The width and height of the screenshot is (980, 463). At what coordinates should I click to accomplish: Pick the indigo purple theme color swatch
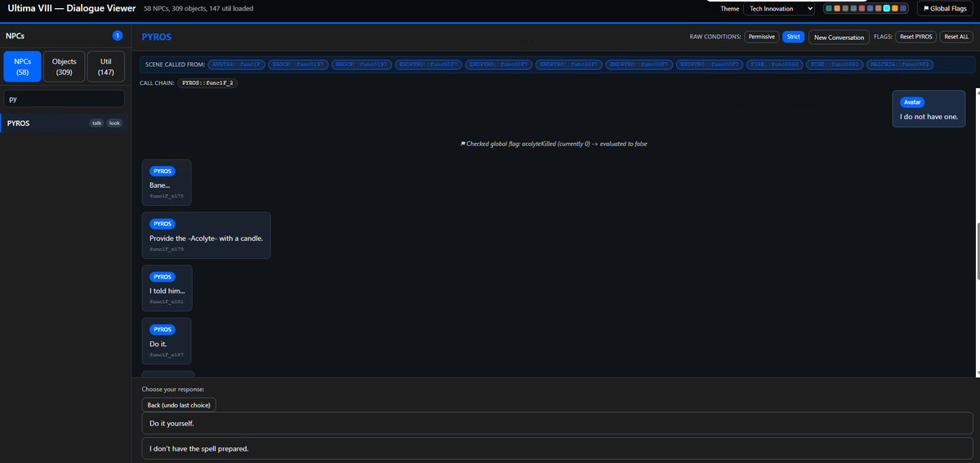(x=903, y=8)
